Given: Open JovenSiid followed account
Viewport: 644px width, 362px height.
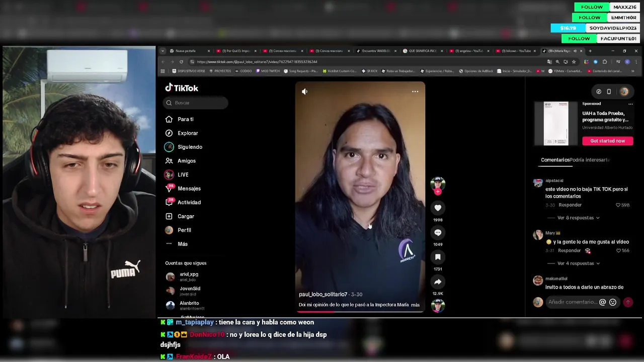Looking at the screenshot, I should tap(190, 291).
